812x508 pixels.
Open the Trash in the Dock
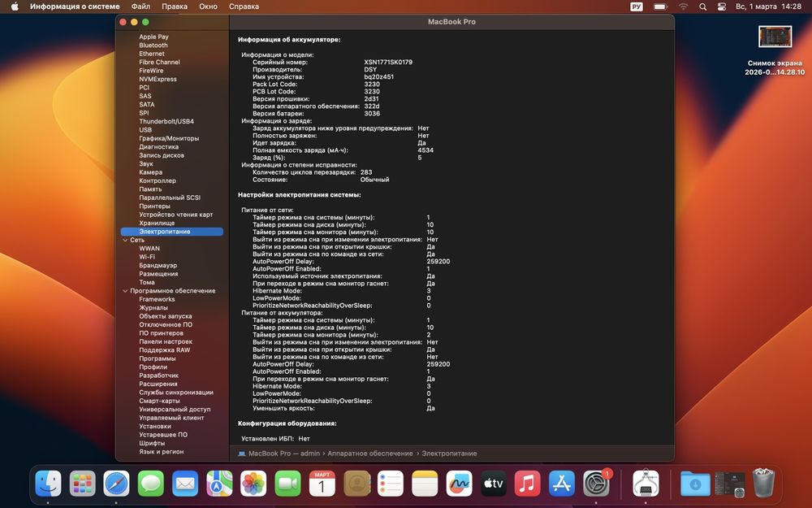(762, 483)
